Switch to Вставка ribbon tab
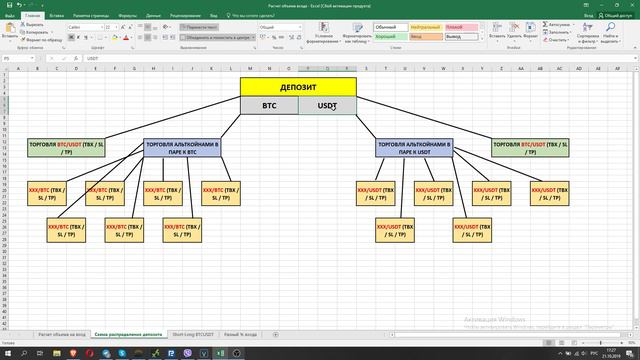The image size is (640, 360). (56, 16)
